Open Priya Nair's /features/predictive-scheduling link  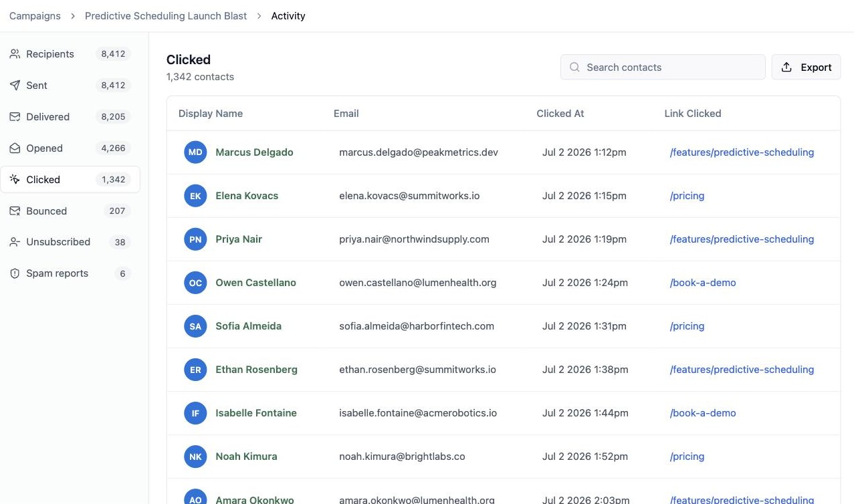point(742,239)
